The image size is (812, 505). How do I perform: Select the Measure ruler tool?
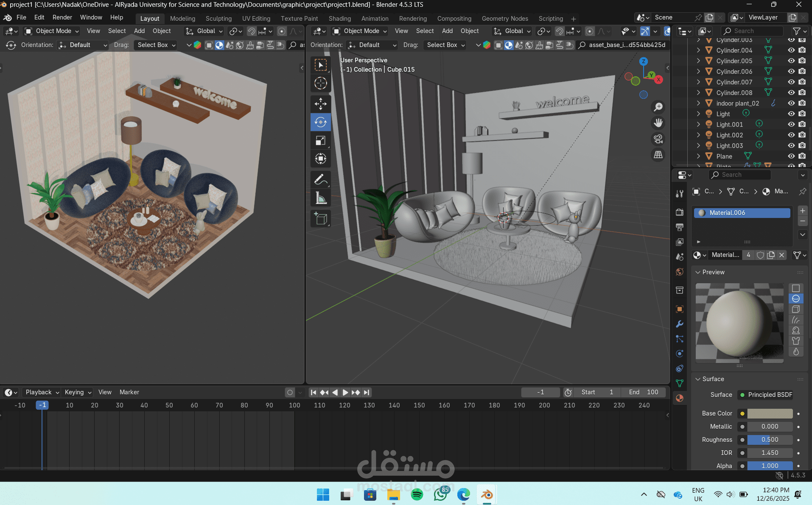click(321, 198)
